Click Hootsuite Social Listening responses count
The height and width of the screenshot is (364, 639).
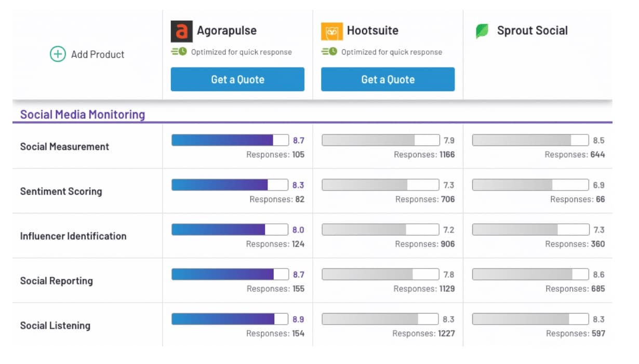(423, 333)
